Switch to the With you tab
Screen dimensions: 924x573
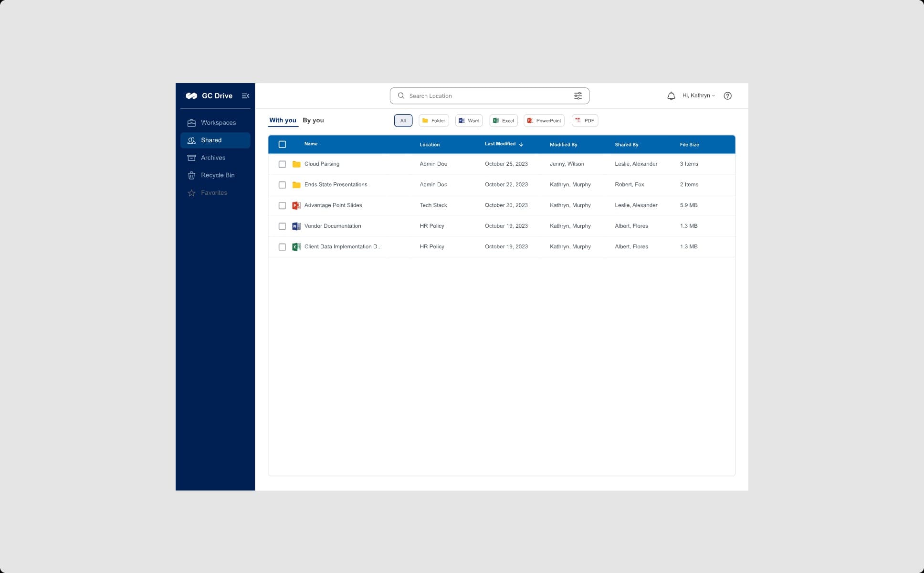[283, 120]
